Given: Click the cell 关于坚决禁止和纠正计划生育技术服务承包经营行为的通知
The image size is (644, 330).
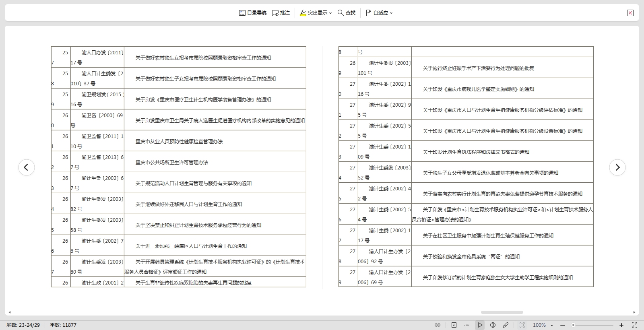Looking at the screenshot, I should click(x=215, y=225).
